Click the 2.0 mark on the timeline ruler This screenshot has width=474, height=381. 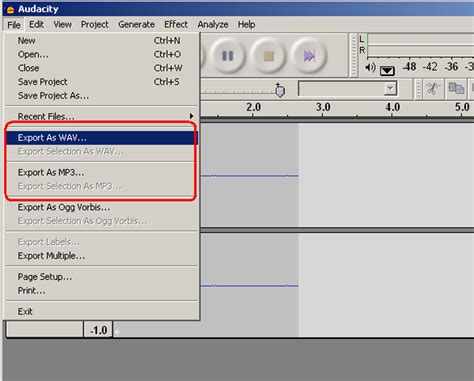click(x=253, y=107)
